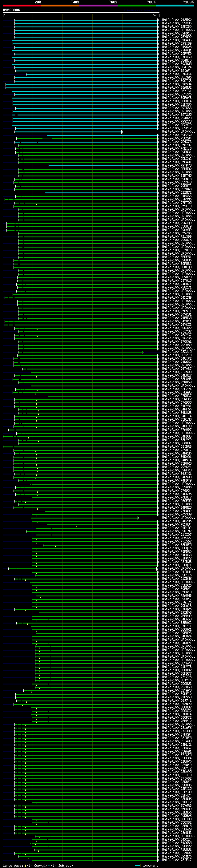Click the red 20% identity legend segment
Viewport: 197px width, 868px height.
coord(22,6)
